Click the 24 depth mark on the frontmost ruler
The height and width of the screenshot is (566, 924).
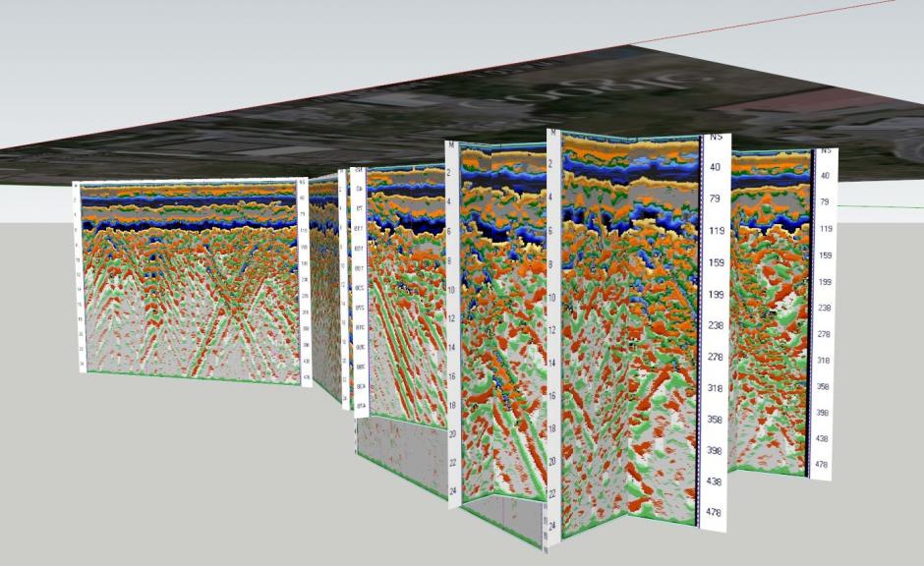(x=551, y=526)
